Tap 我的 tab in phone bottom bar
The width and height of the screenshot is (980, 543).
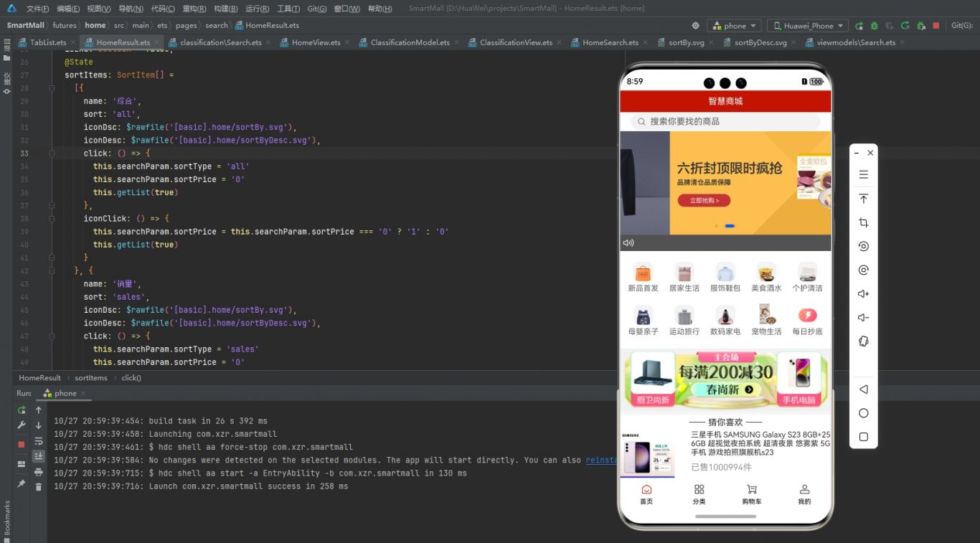point(804,494)
